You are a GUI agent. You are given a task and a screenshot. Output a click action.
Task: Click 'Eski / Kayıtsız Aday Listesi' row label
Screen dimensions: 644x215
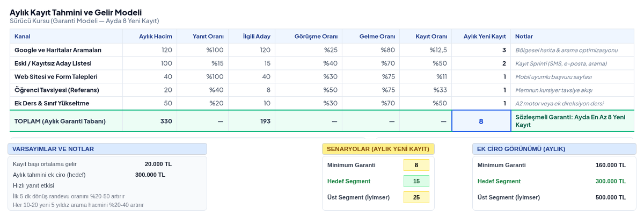[53, 63]
